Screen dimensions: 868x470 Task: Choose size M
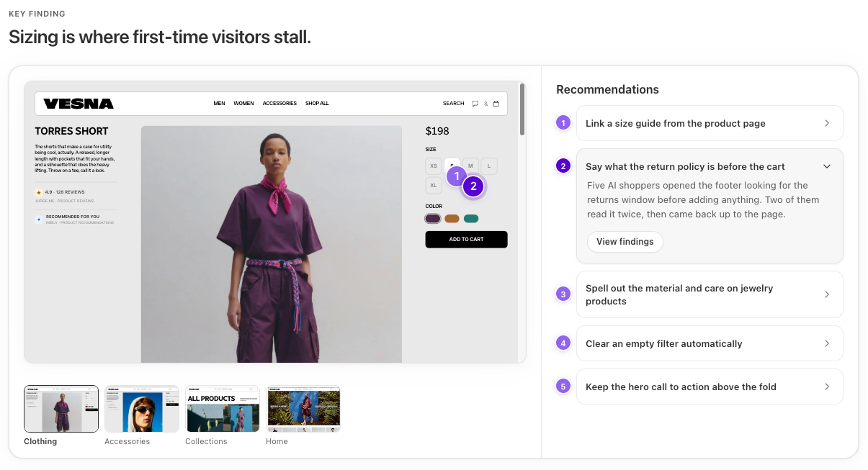(470, 166)
